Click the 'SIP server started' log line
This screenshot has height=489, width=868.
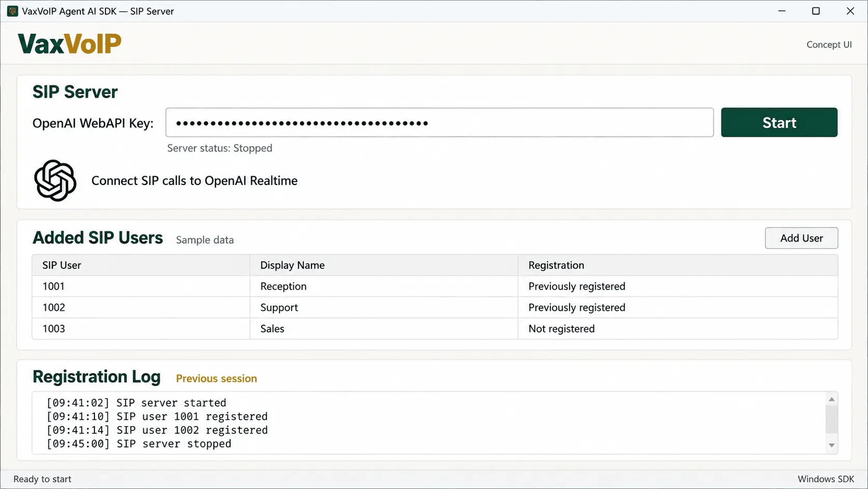click(136, 403)
